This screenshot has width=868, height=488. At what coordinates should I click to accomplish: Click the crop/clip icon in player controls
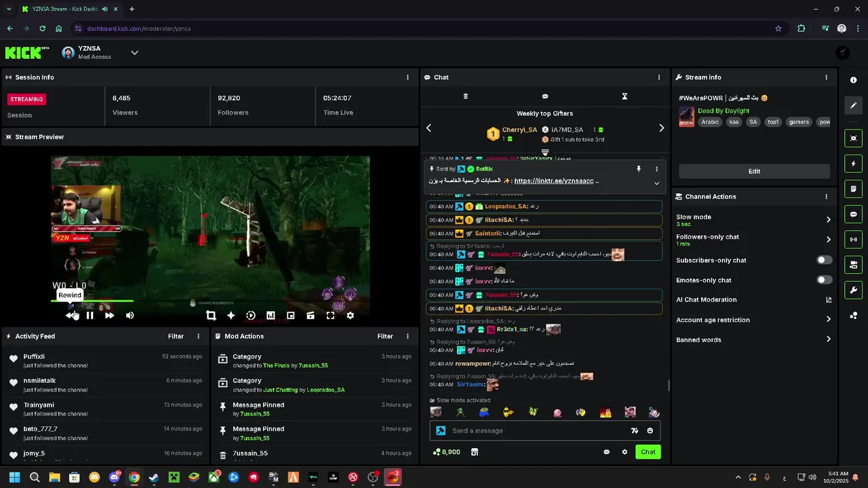[x=211, y=315]
